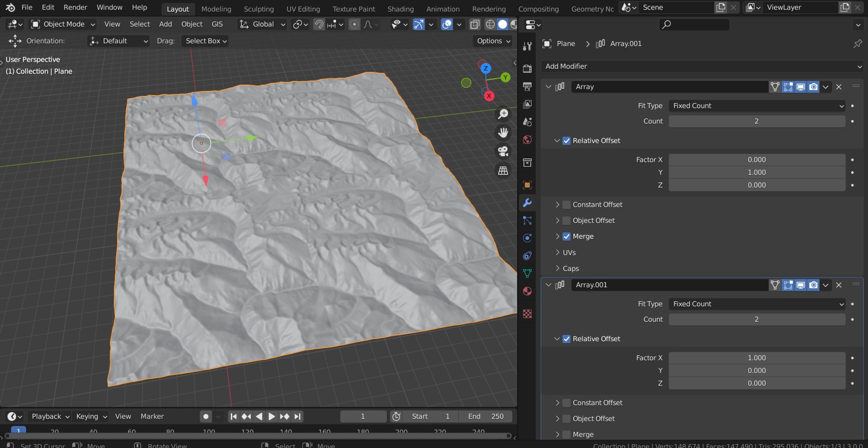Click the Options button in the viewport
Viewport: 868px width, 448px height.
pos(493,41)
